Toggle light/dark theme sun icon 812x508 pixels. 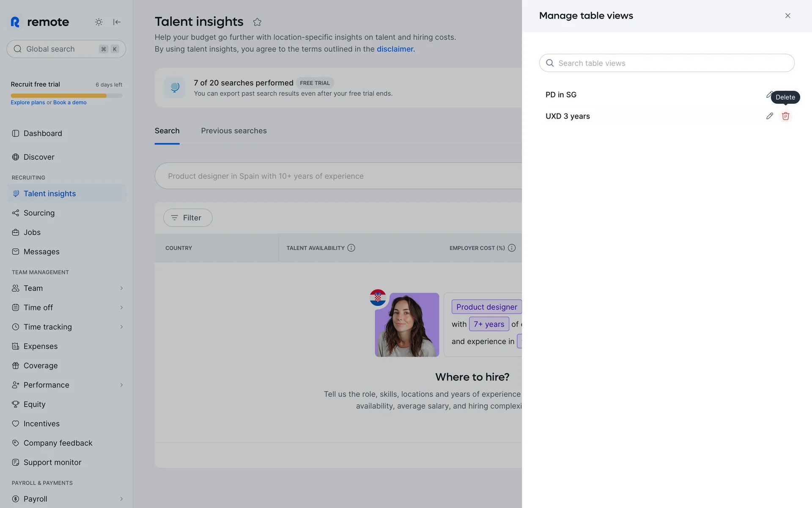pyautogui.click(x=99, y=22)
